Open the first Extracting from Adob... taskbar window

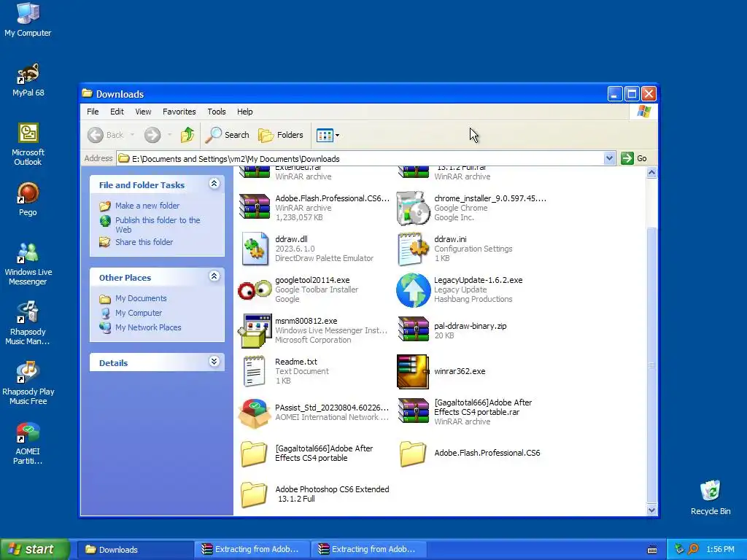coord(252,550)
